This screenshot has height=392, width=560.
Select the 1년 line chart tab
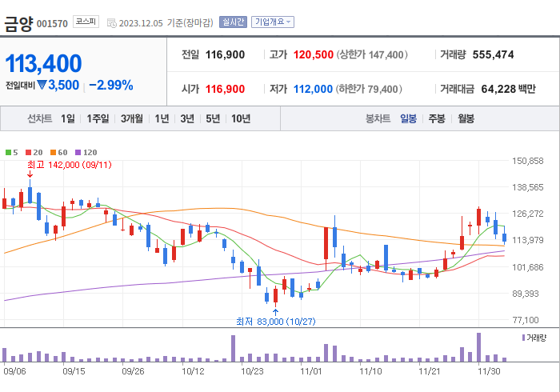(x=162, y=118)
